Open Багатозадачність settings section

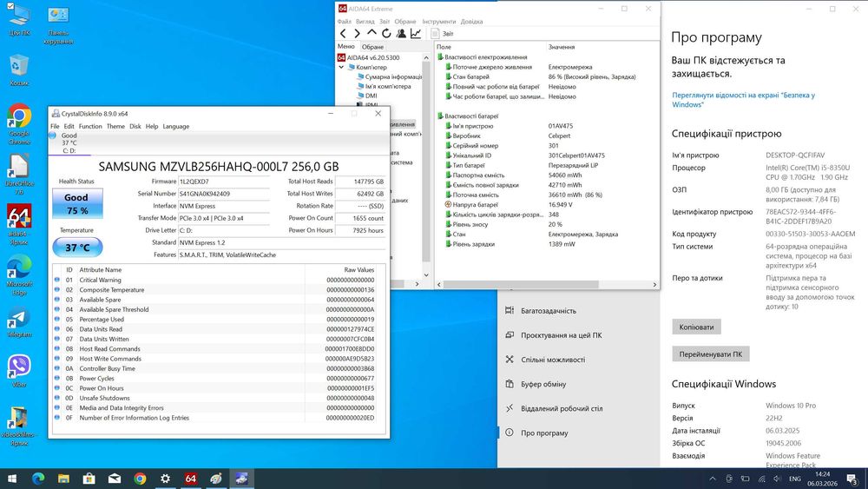tap(578, 311)
